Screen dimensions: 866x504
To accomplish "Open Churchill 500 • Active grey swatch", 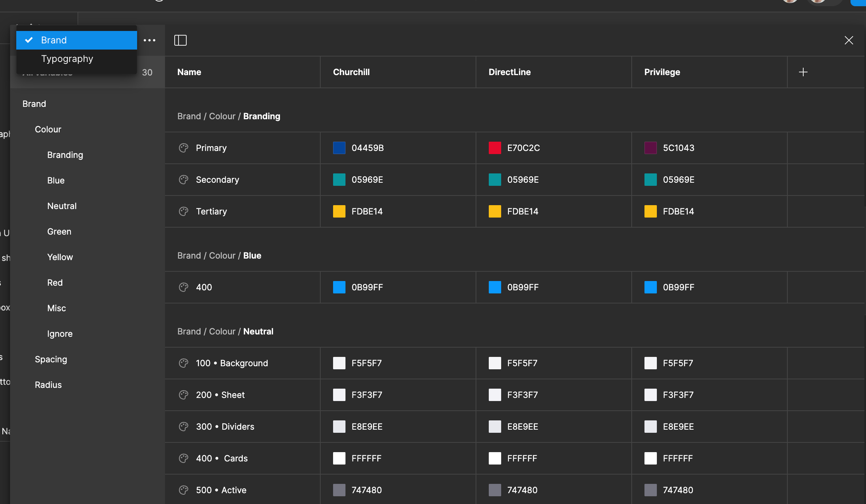I will tap(339, 490).
